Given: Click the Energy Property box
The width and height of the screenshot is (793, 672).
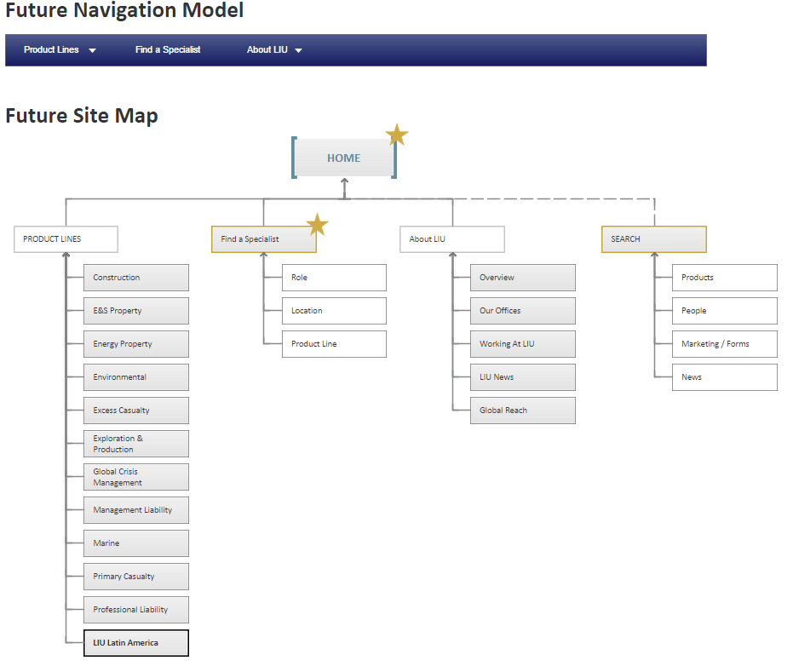Looking at the screenshot, I should [x=136, y=344].
